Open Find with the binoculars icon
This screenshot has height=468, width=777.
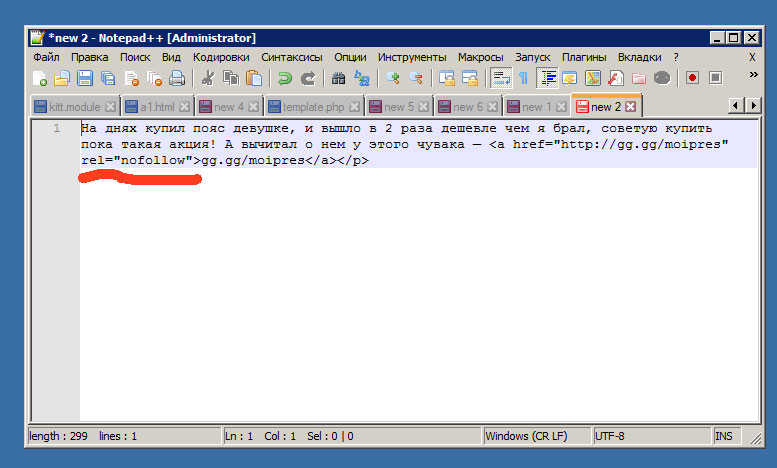[x=338, y=78]
